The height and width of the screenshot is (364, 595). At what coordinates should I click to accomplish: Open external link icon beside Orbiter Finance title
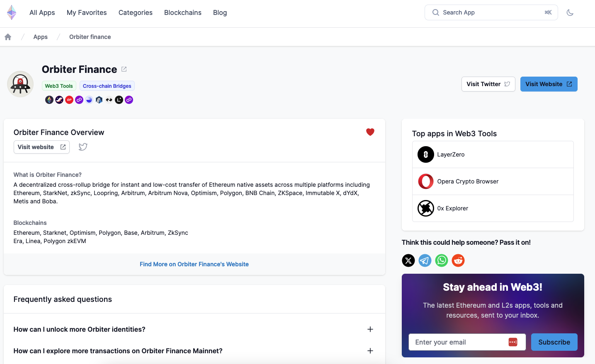pyautogui.click(x=124, y=69)
